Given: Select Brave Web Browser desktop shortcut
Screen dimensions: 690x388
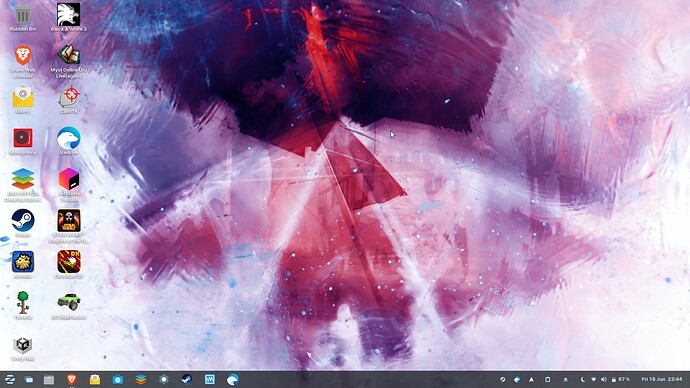Looking at the screenshot, I should [23, 61].
